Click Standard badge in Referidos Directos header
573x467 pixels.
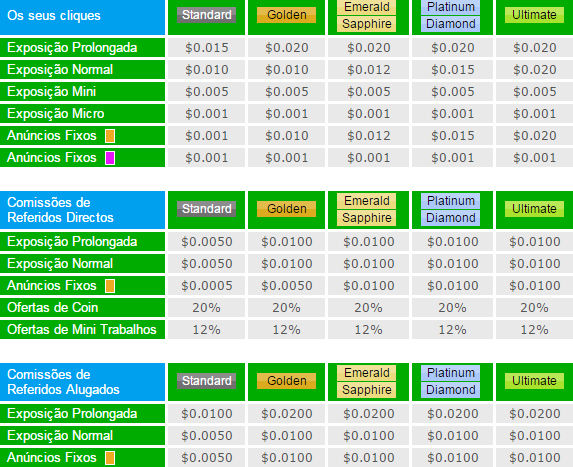click(x=206, y=209)
